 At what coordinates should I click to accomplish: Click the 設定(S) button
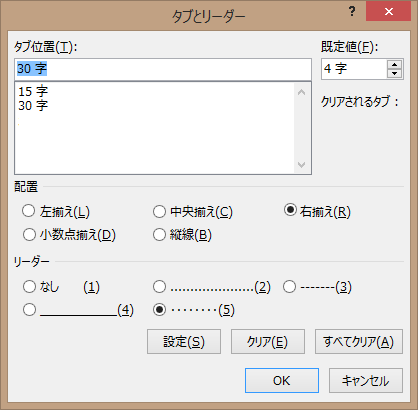pyautogui.click(x=184, y=342)
